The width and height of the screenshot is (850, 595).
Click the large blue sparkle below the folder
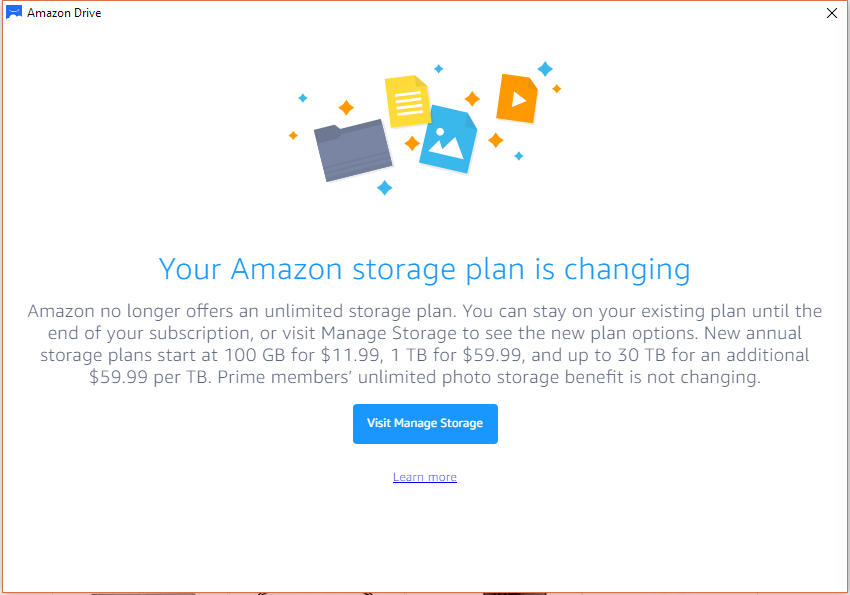[x=385, y=188]
